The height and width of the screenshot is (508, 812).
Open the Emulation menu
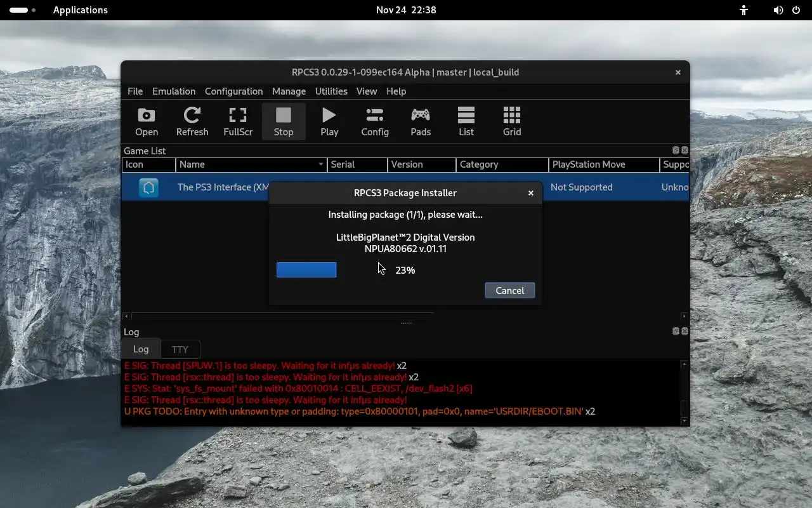pyautogui.click(x=174, y=91)
